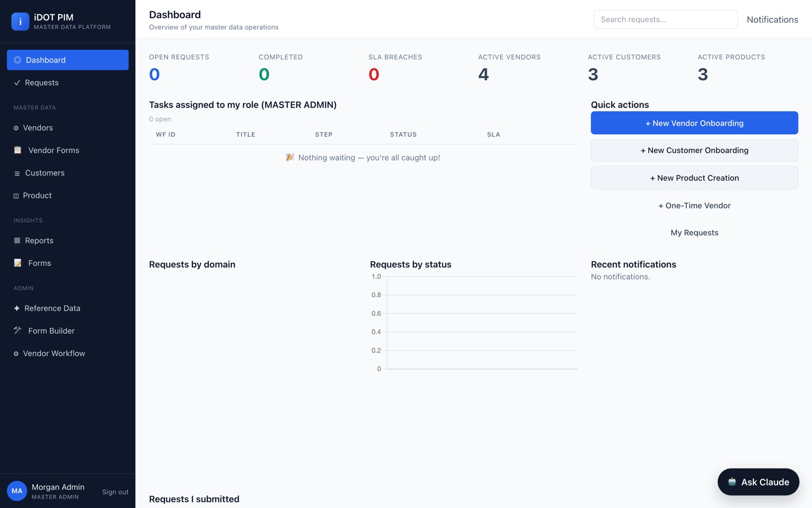Click the Vendor Forms clipboard icon
Image resolution: width=812 pixels, height=508 pixels.
(x=17, y=150)
